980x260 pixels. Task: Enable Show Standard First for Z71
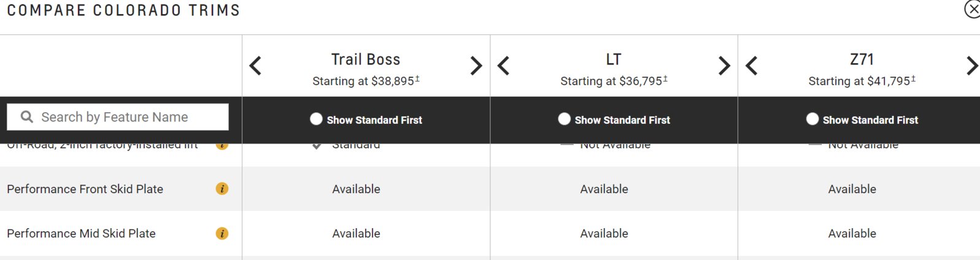pos(812,119)
